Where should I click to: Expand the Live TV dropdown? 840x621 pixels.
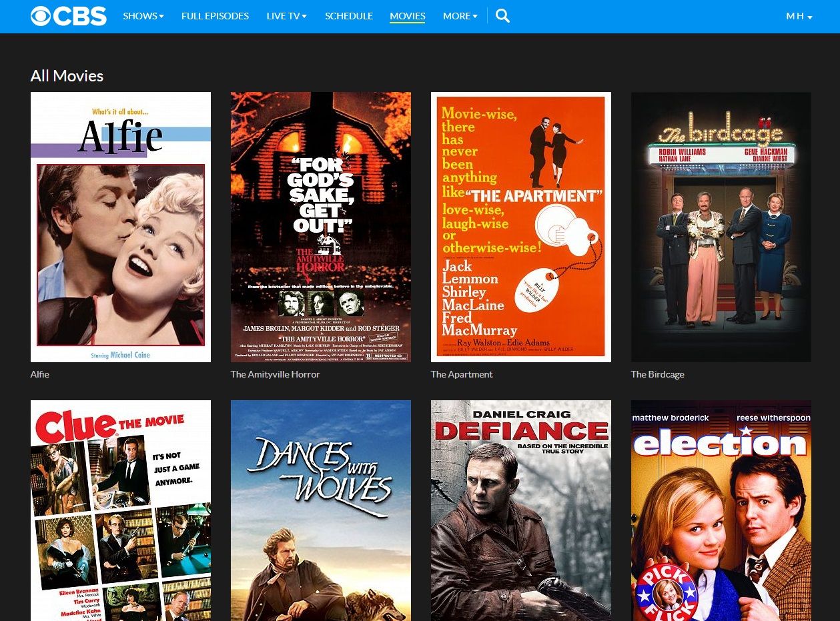pyautogui.click(x=287, y=16)
